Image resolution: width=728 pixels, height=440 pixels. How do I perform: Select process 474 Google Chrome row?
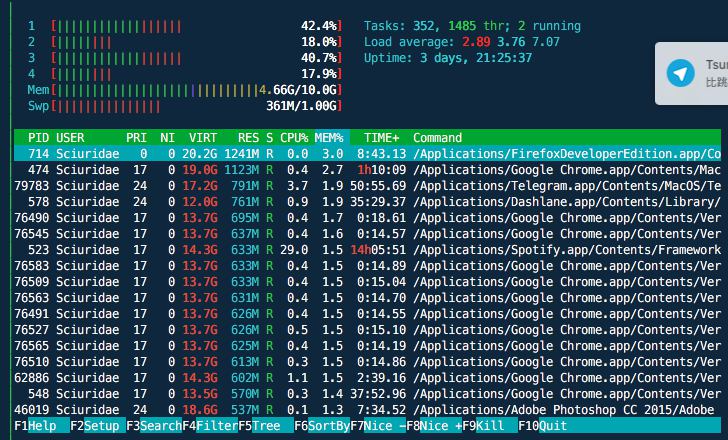[x=367, y=170]
